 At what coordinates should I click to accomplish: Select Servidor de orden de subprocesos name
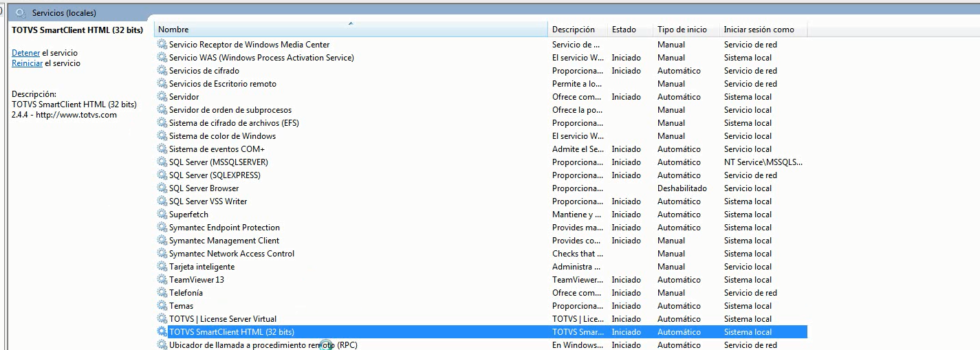(230, 110)
